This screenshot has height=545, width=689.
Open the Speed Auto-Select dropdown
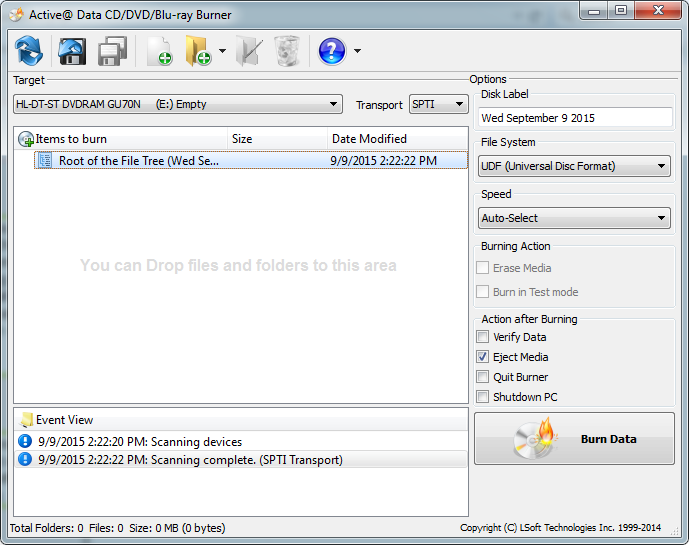(x=574, y=218)
